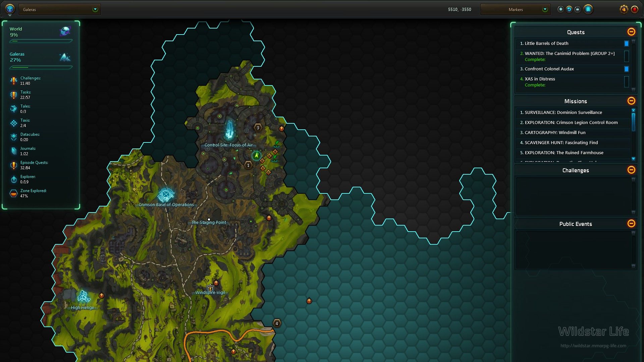Click the Missions list scrollbar thumb
Viewport: 644px width, 362px height.
click(x=633, y=122)
